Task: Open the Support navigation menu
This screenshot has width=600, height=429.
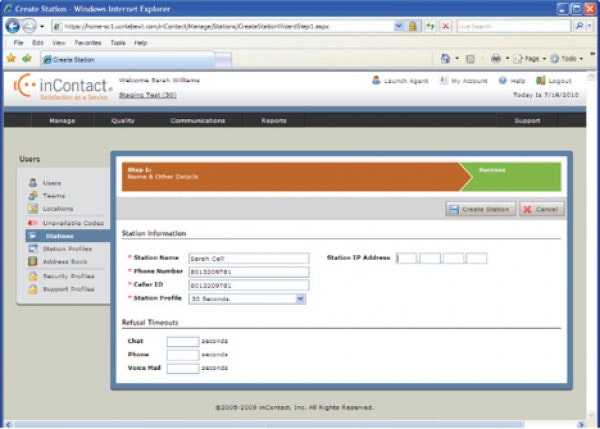Action: (527, 121)
